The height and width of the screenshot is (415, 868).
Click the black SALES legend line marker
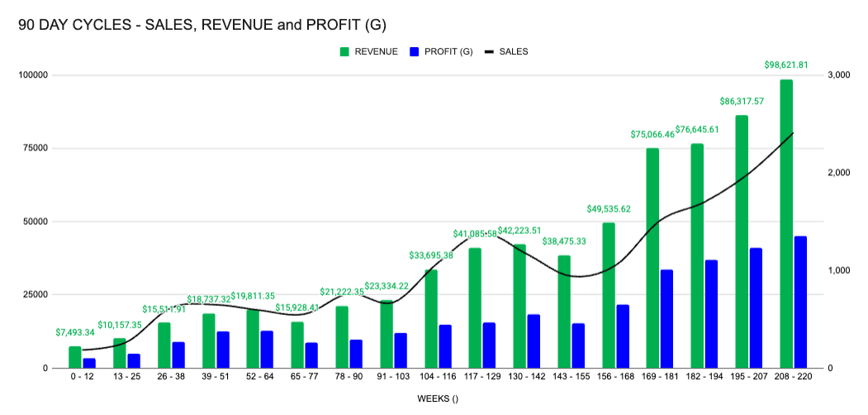[x=490, y=51]
